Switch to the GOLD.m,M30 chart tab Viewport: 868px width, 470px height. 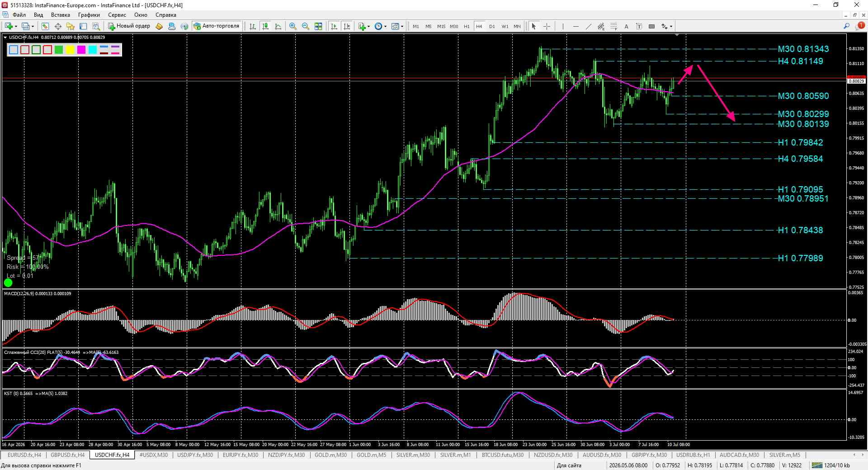(x=331, y=455)
